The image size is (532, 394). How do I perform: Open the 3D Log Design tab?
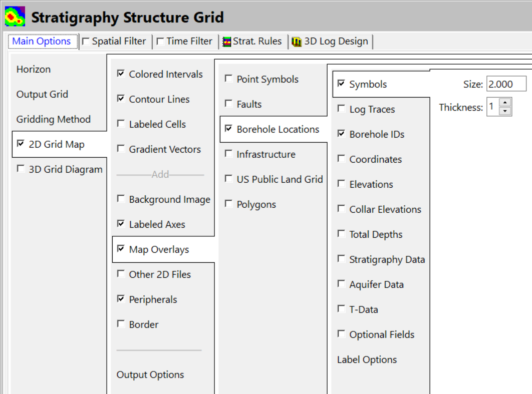331,42
